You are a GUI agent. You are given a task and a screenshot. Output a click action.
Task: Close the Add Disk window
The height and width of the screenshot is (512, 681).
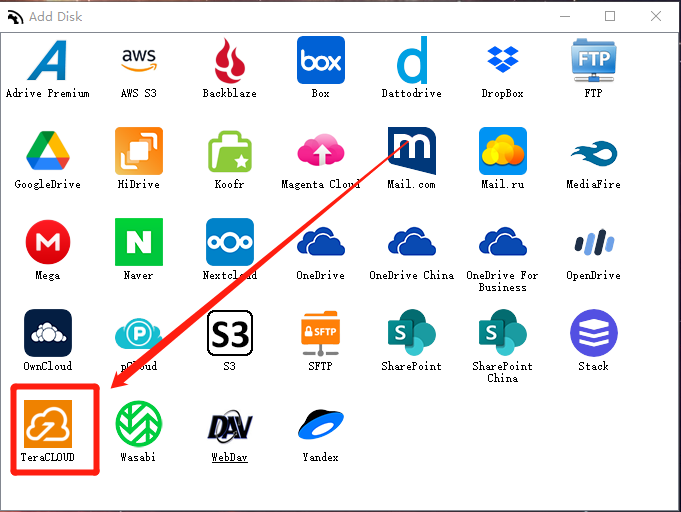(656, 17)
